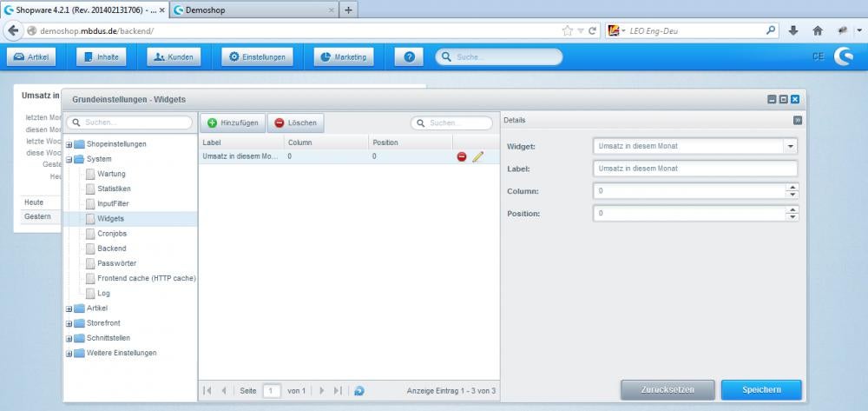The image size is (868, 411).
Task: Click the backend Suche search field
Action: pyautogui.click(x=499, y=56)
